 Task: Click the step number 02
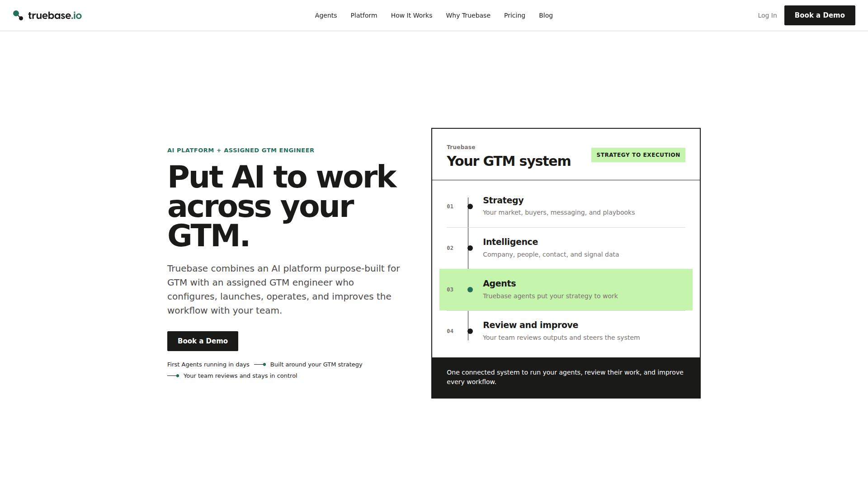450,248
